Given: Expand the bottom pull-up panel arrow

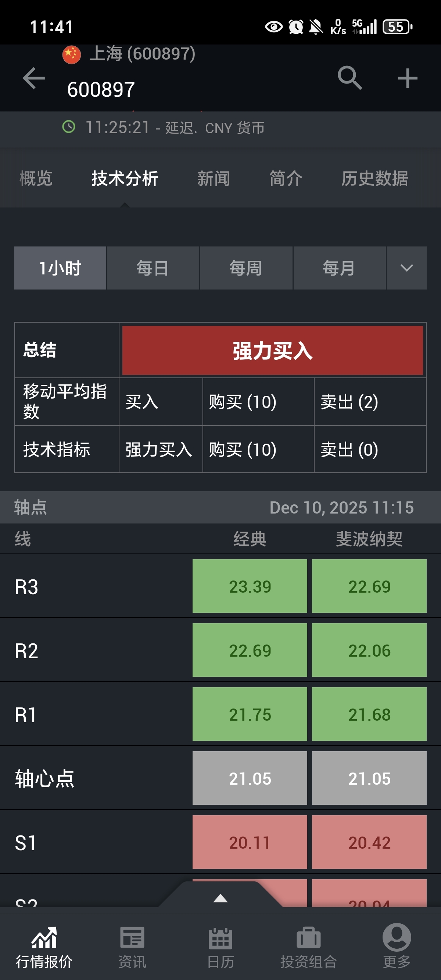Looking at the screenshot, I should pyautogui.click(x=220, y=898).
